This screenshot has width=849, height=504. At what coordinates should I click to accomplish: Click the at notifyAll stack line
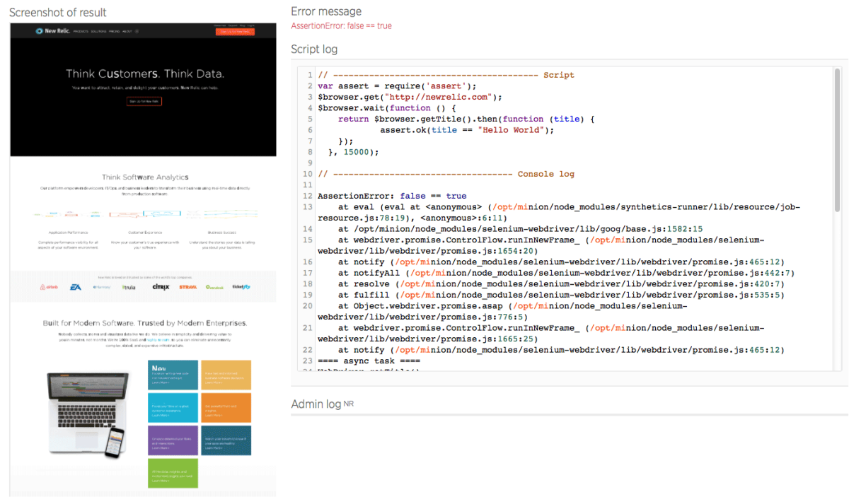click(x=566, y=273)
